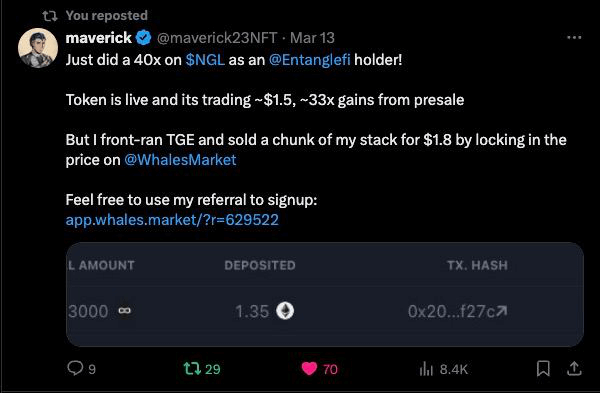Click the repost icon beside You reposted
Viewport: 600px width, 393px height.
pos(50,16)
